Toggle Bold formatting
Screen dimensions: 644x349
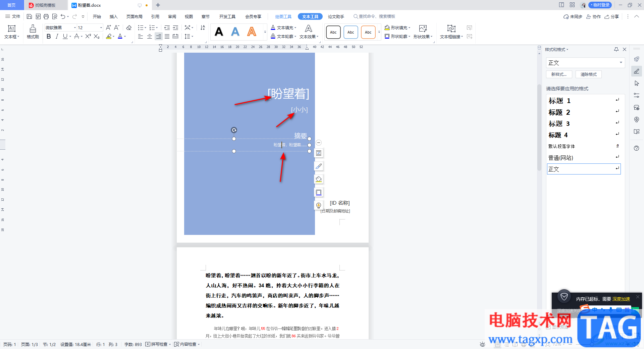[x=49, y=36]
